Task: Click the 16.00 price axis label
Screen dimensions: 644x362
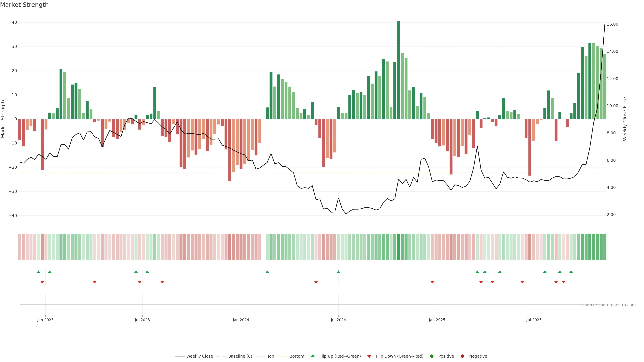Action: 612,24
